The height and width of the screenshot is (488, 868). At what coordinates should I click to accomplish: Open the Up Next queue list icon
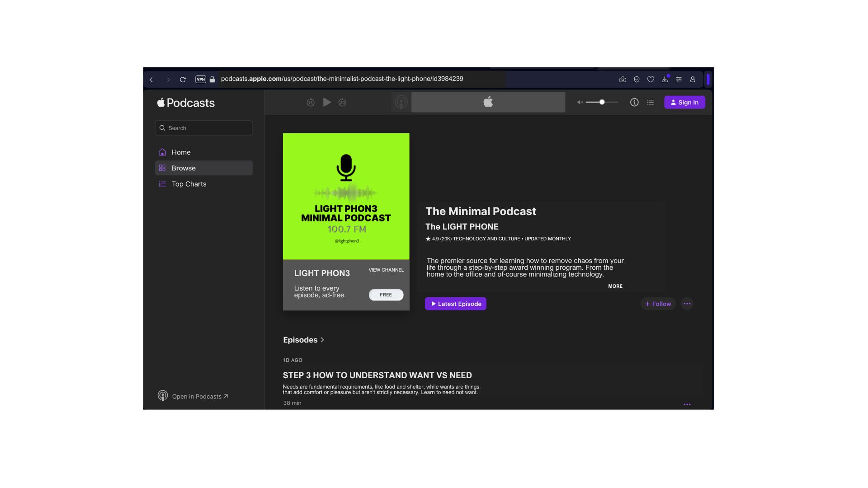point(650,103)
